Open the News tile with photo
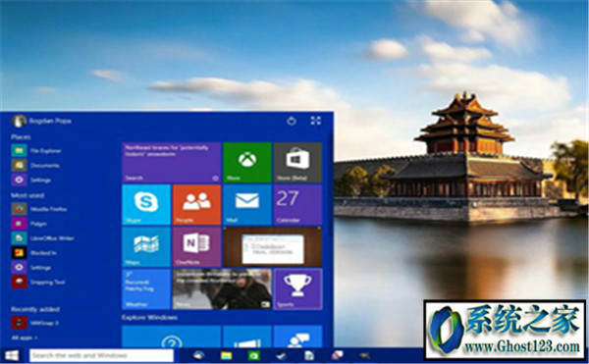The width and height of the screenshot is (589, 364). click(222, 289)
